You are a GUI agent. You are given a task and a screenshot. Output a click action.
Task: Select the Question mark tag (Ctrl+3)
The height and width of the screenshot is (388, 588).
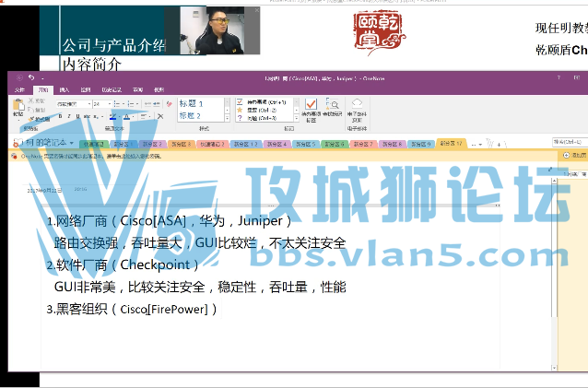pos(240,118)
